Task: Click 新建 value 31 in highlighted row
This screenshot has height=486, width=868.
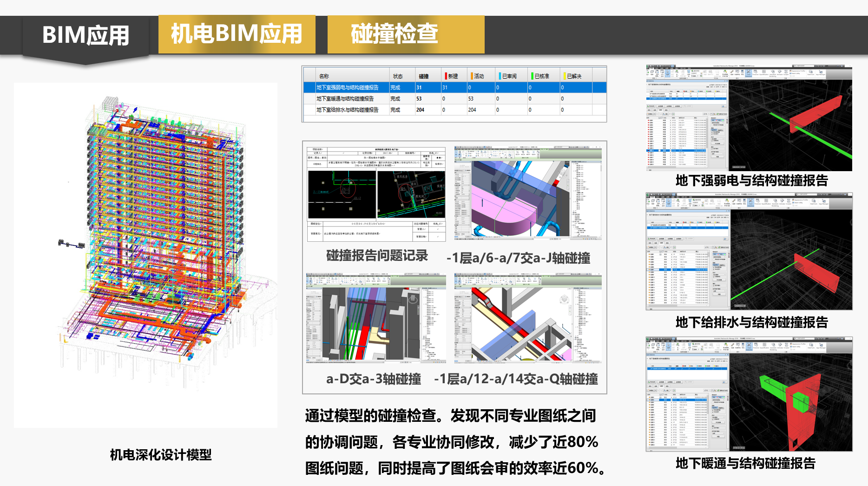Action: tap(445, 87)
